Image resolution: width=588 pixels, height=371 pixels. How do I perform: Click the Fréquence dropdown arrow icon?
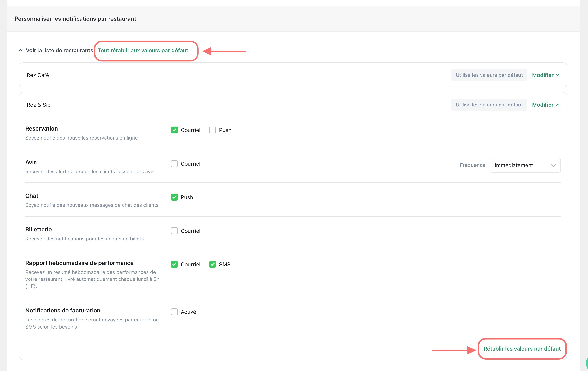(x=553, y=165)
